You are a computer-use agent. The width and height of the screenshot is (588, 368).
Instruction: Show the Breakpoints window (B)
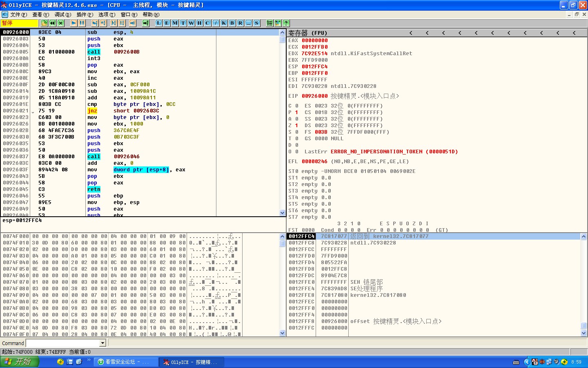pyautogui.click(x=232, y=23)
